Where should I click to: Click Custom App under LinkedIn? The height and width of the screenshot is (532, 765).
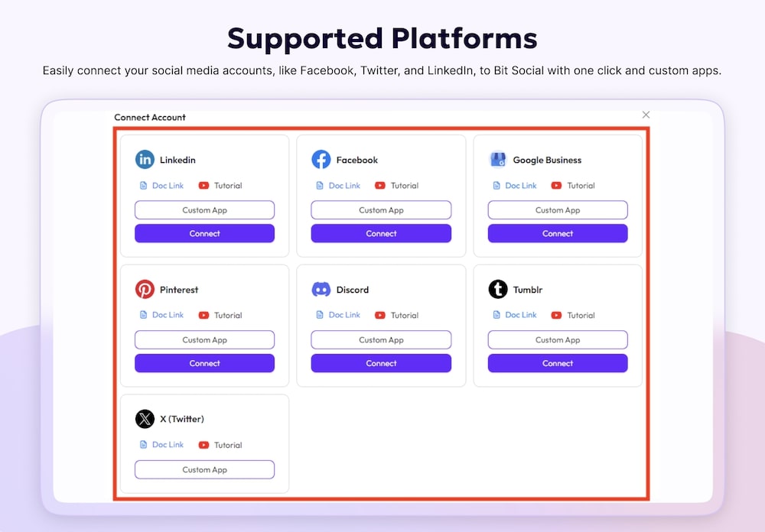pyautogui.click(x=204, y=209)
